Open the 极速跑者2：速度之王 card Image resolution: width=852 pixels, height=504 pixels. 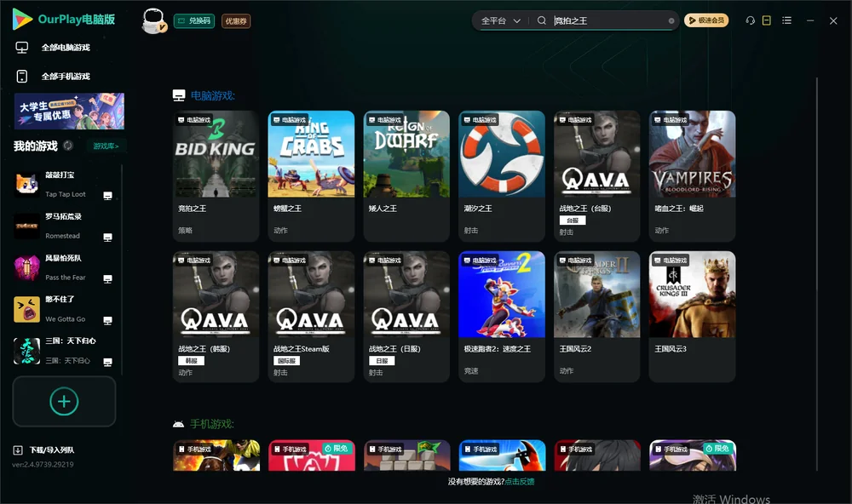point(502,317)
